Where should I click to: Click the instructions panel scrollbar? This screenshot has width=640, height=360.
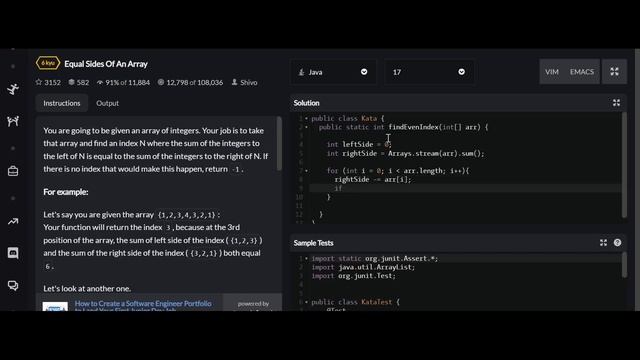tap(279, 144)
